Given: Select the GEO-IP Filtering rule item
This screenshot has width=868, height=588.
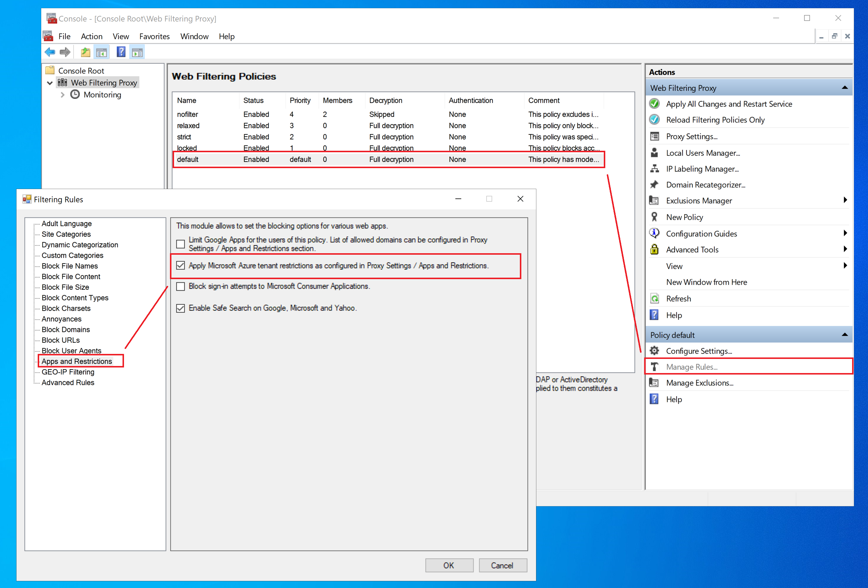Looking at the screenshot, I should pos(68,372).
